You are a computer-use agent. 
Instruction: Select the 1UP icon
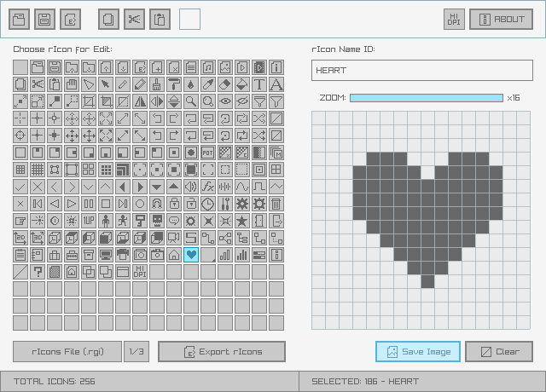[x=89, y=221]
